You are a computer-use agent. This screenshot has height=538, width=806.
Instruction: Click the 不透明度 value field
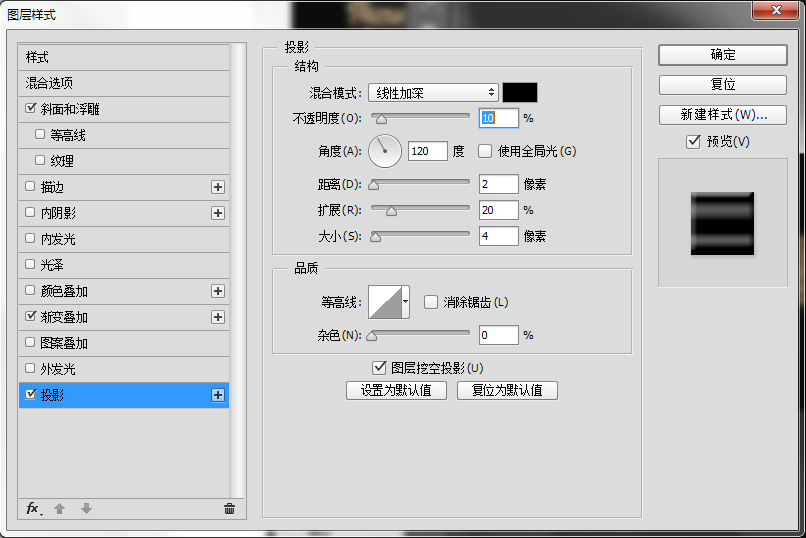coord(499,118)
